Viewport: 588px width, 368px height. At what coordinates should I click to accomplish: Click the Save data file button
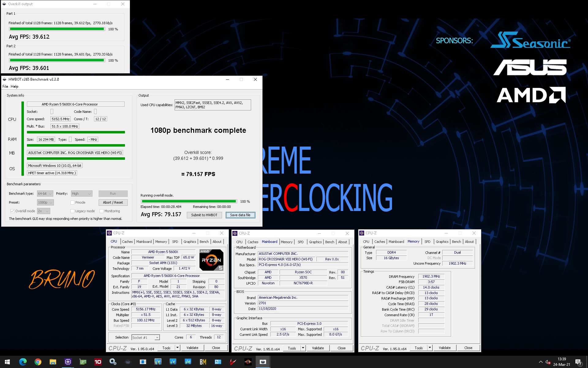tap(240, 215)
